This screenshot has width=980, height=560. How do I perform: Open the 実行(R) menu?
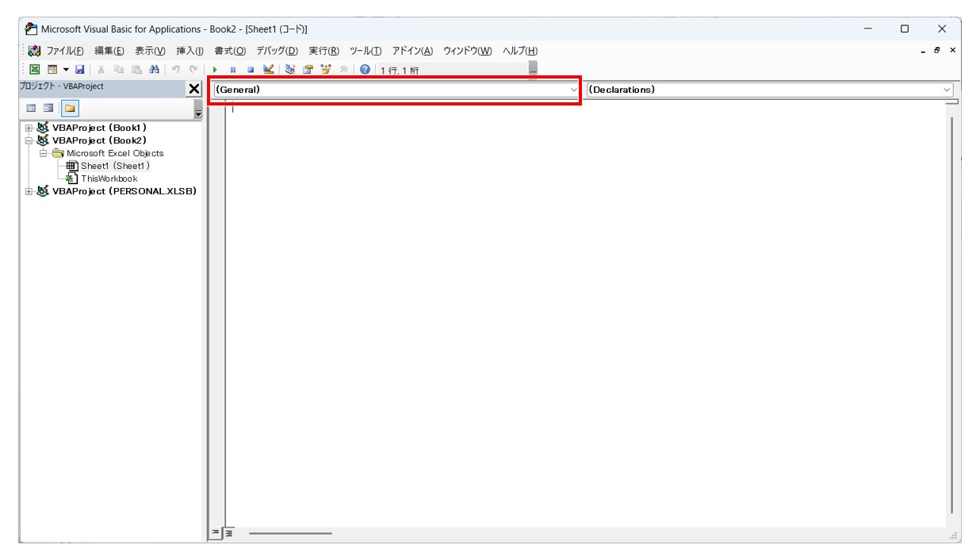(x=323, y=51)
